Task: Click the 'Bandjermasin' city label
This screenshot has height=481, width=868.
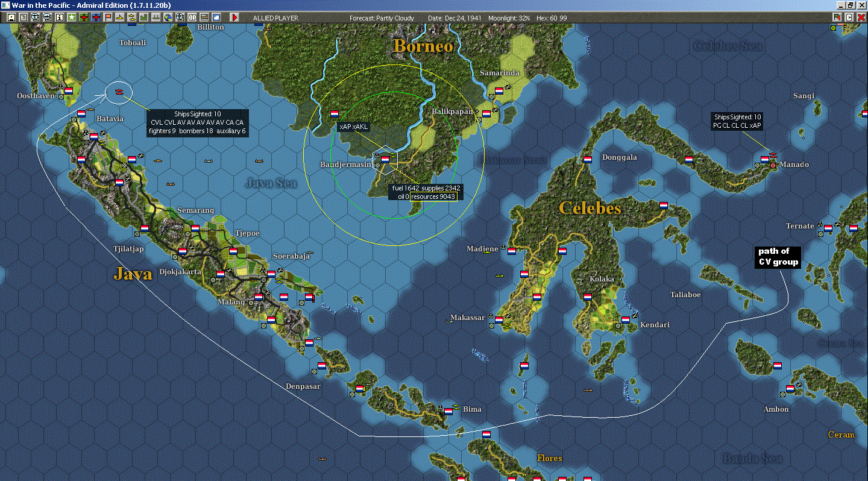Action: pos(346,165)
